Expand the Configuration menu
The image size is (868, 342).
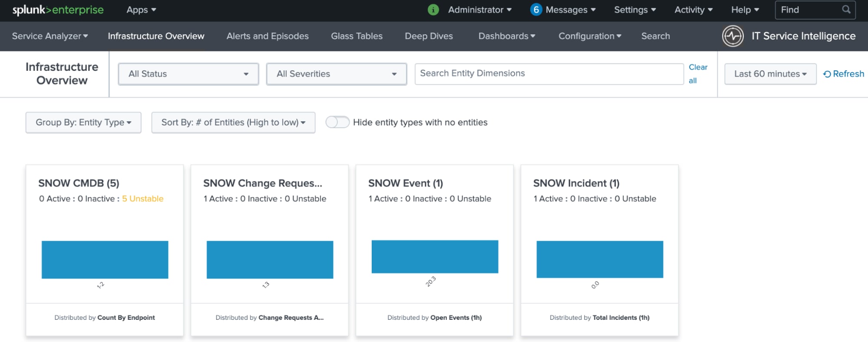[x=590, y=36]
